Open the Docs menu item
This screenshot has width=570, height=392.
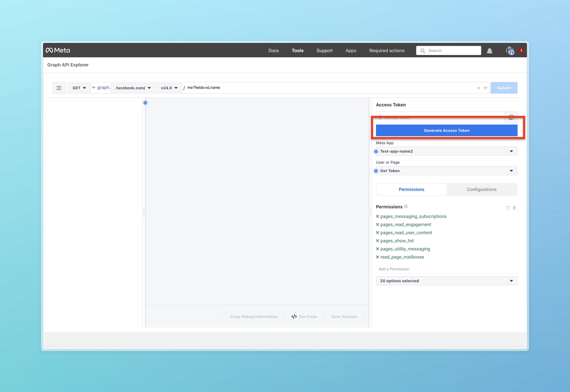tap(273, 51)
